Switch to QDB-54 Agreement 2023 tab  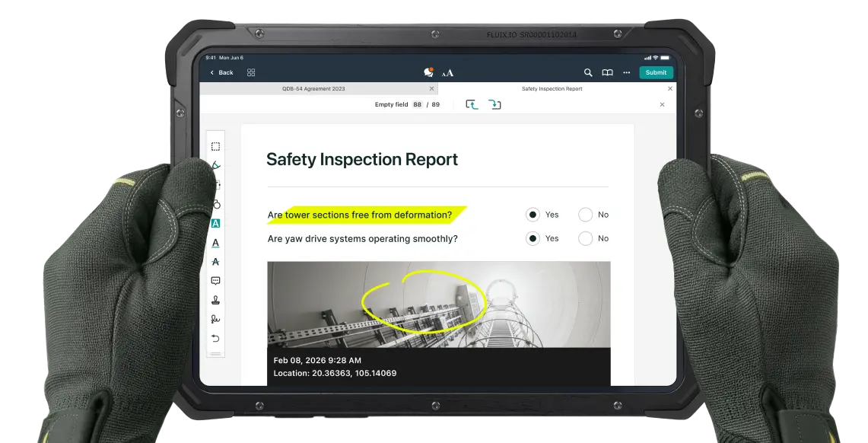click(x=313, y=88)
